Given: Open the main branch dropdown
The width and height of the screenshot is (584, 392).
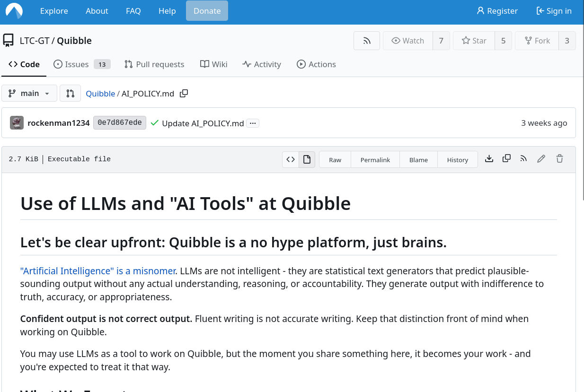Looking at the screenshot, I should click(29, 93).
